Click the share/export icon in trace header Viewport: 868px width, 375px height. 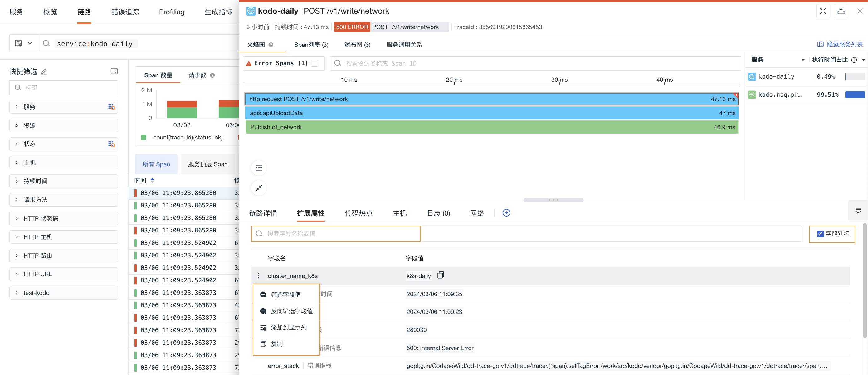pyautogui.click(x=841, y=11)
